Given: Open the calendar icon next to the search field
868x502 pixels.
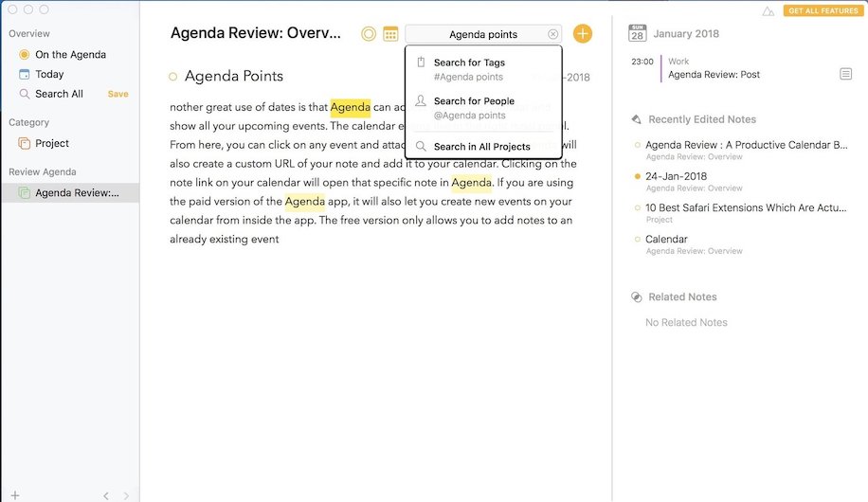Looking at the screenshot, I should click(x=390, y=34).
